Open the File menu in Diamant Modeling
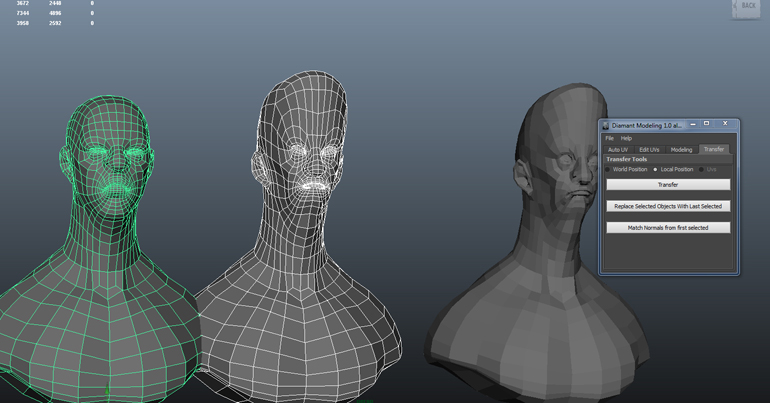The width and height of the screenshot is (770, 403). point(609,138)
